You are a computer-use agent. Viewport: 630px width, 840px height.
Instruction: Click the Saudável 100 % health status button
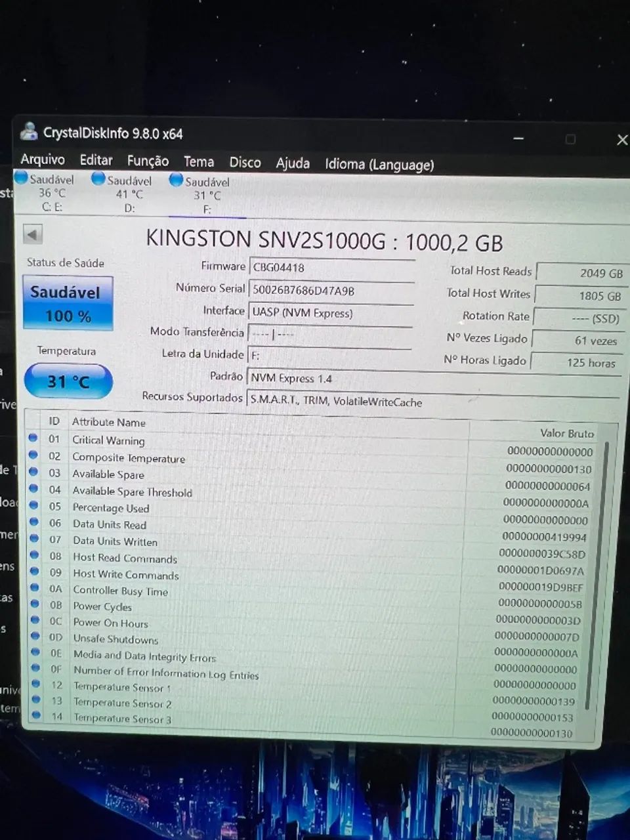[x=68, y=303]
